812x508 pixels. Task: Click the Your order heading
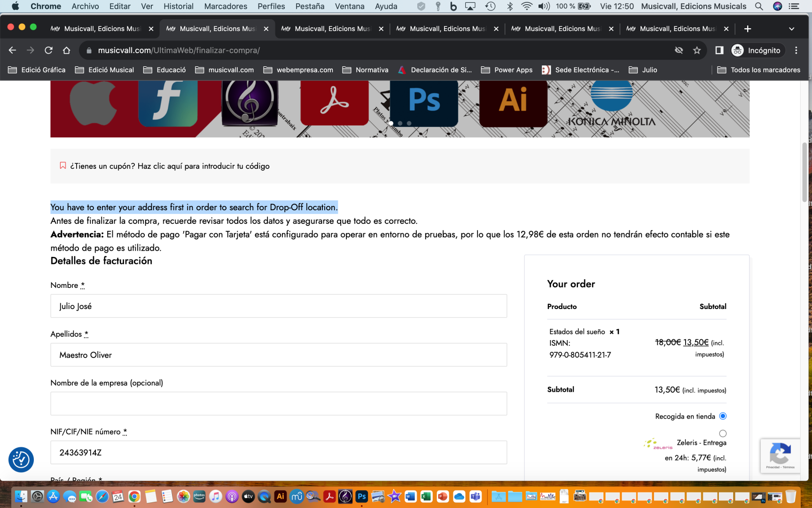[x=571, y=284]
